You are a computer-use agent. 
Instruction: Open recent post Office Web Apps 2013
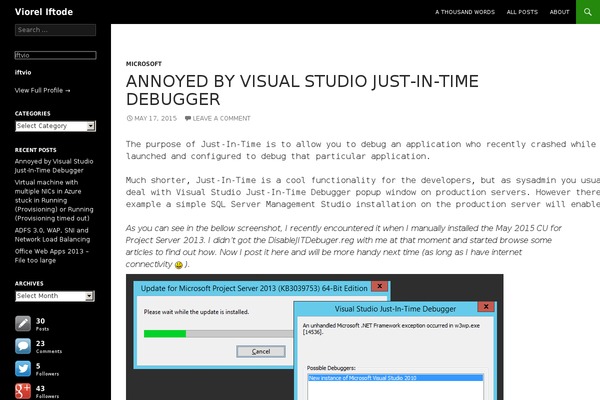click(x=52, y=256)
